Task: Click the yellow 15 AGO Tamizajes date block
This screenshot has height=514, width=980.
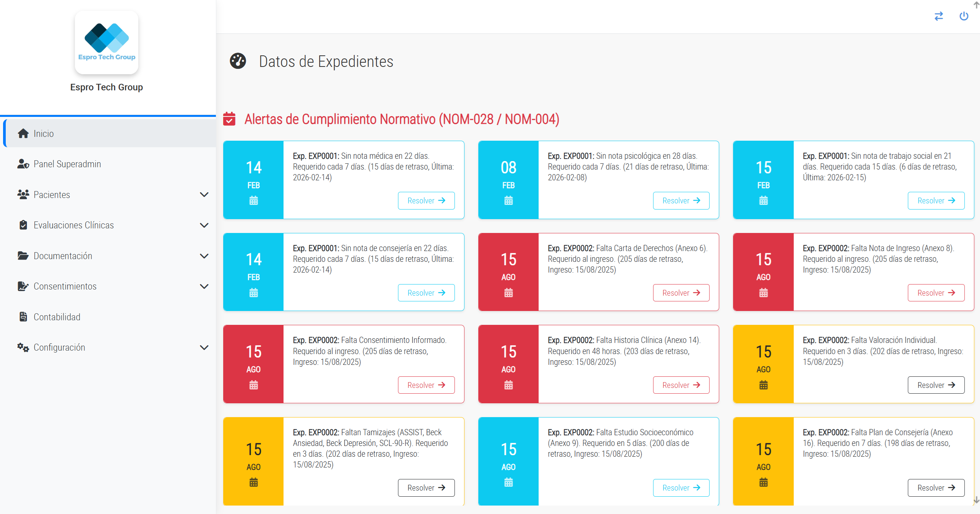Action: coord(253,461)
